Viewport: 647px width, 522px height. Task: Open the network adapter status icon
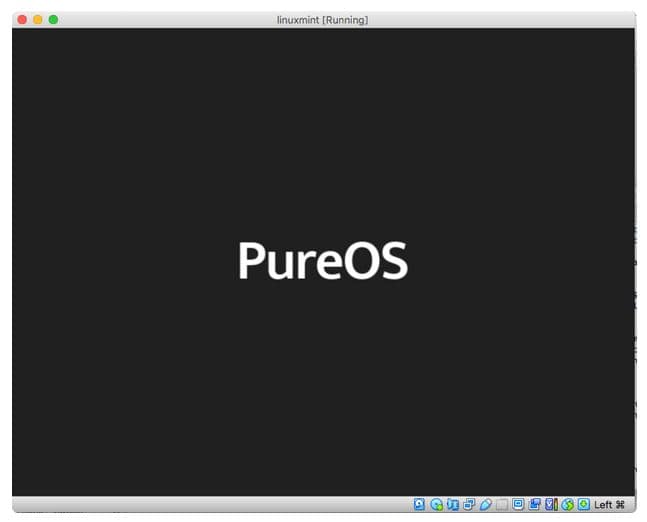[469, 504]
